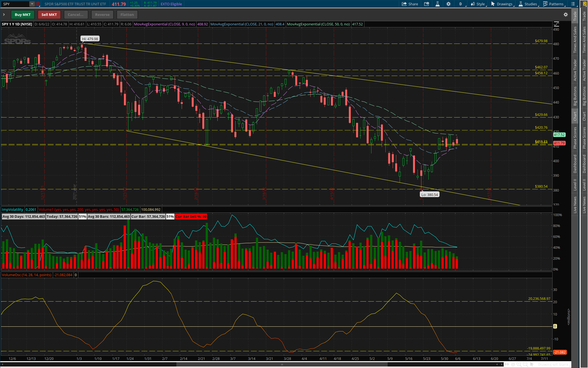This screenshot has height=368, width=588.
Task: Click the Avg 30 Days: 112,854,463 label
Action: pyautogui.click(x=24, y=216)
